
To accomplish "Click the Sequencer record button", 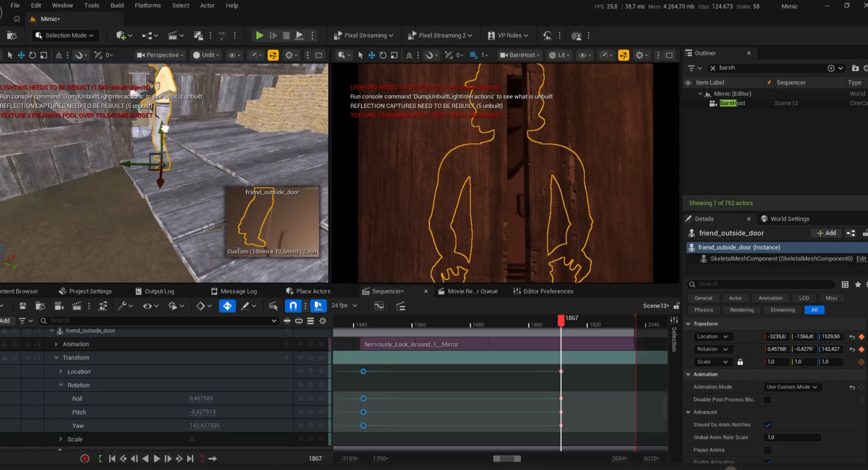I will coord(85,458).
